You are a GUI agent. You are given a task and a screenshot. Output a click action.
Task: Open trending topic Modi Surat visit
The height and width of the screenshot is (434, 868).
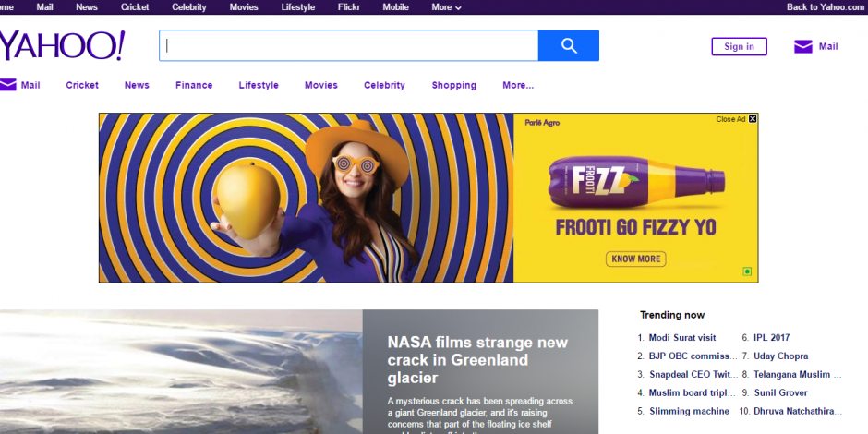tap(682, 338)
